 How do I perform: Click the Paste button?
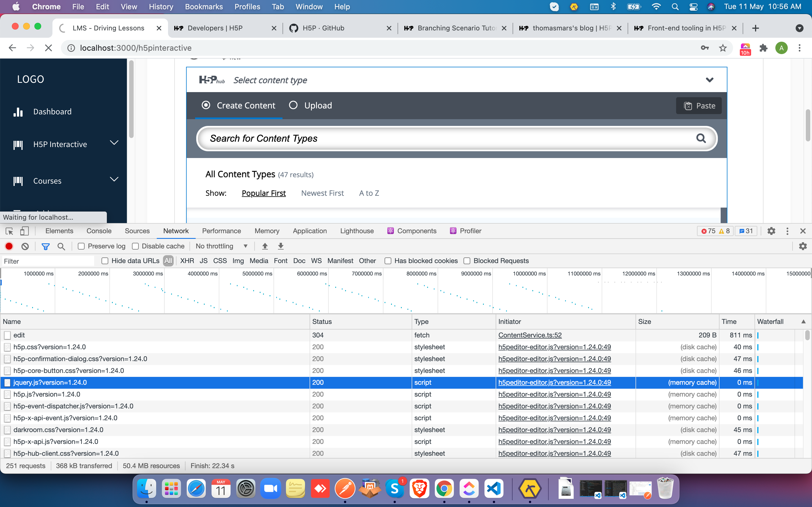(699, 106)
